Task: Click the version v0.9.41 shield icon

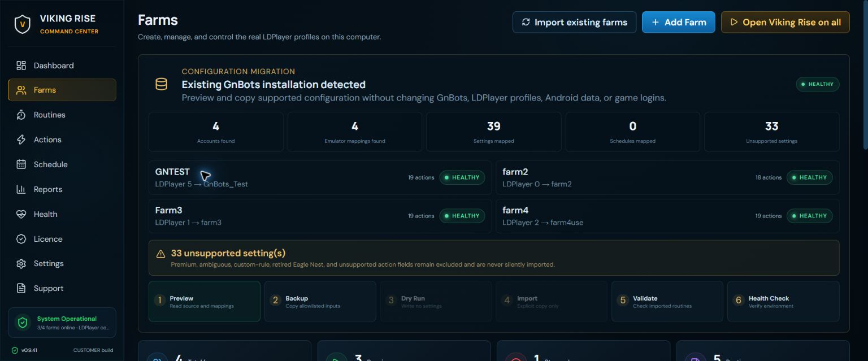Action: point(15,350)
